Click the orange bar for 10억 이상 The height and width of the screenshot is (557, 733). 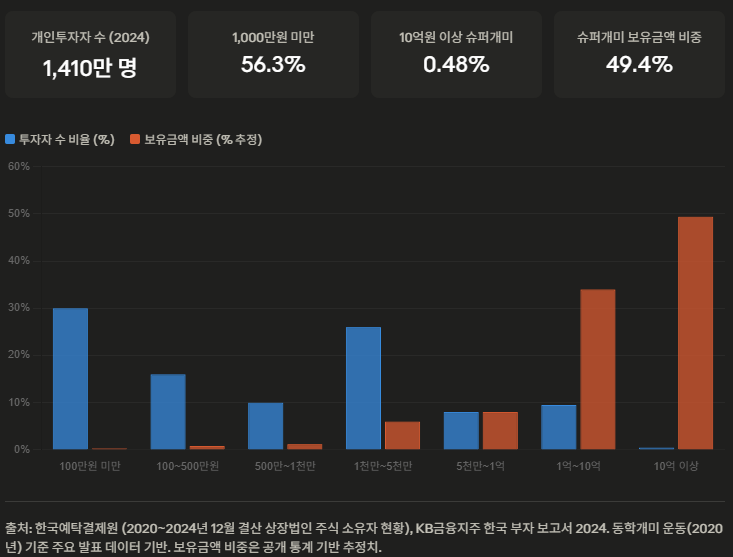pos(696,333)
